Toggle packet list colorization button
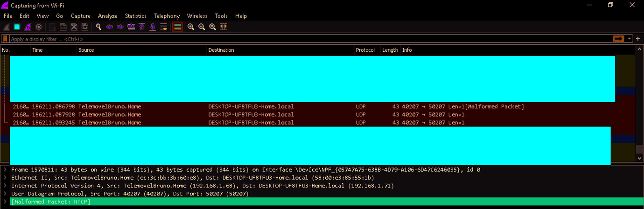The image size is (644, 209). 177,27
